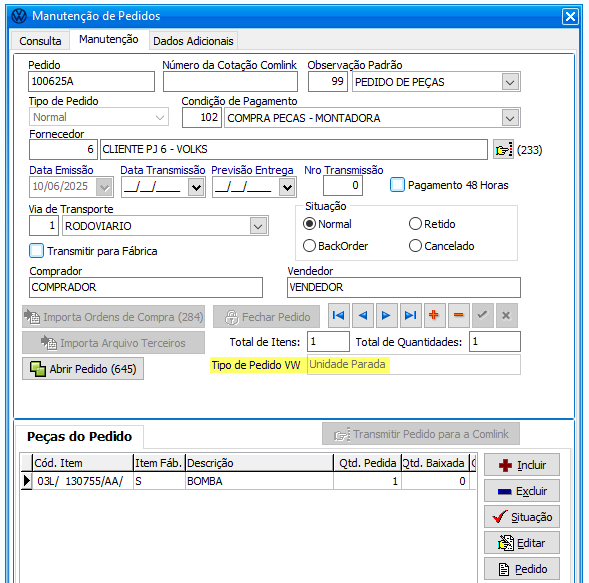Viewport: 589px width, 583px height.
Task: Click the Volkswagen logo in title bar
Action: coord(19,16)
